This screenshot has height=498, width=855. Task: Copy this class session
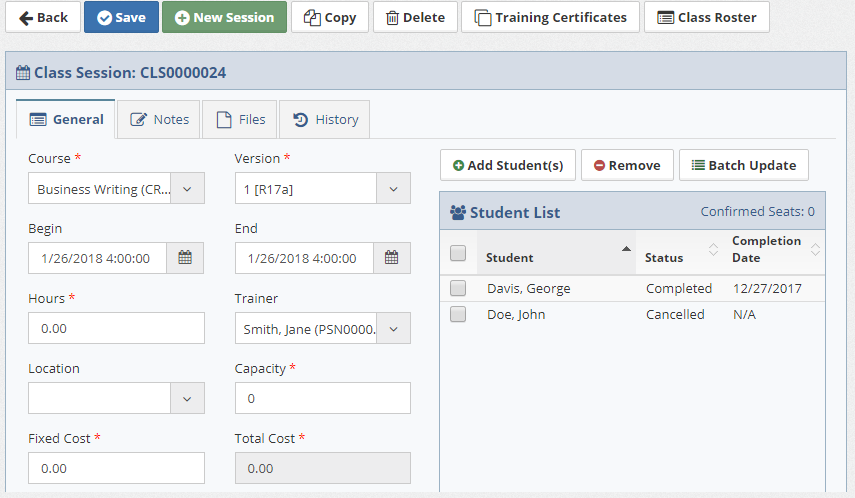pyautogui.click(x=330, y=17)
